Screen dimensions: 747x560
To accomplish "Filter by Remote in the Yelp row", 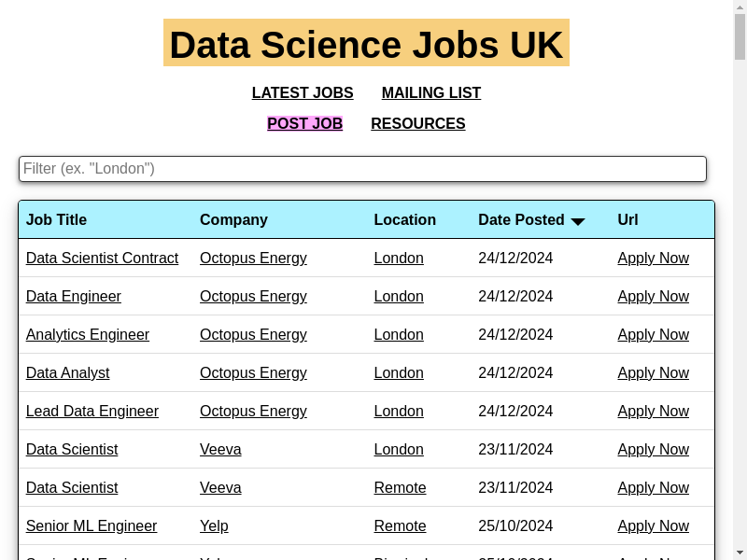I will [400, 526].
